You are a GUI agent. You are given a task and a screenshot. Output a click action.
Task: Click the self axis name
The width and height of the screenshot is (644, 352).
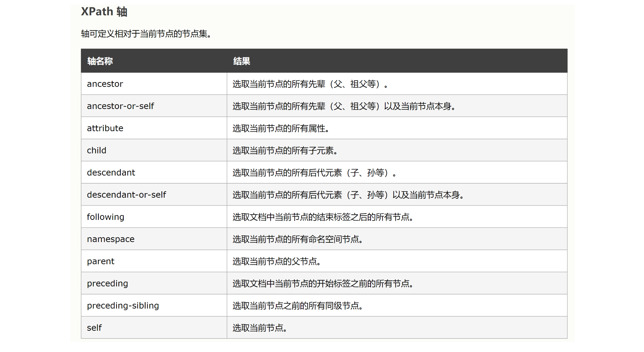pyautogui.click(x=94, y=328)
